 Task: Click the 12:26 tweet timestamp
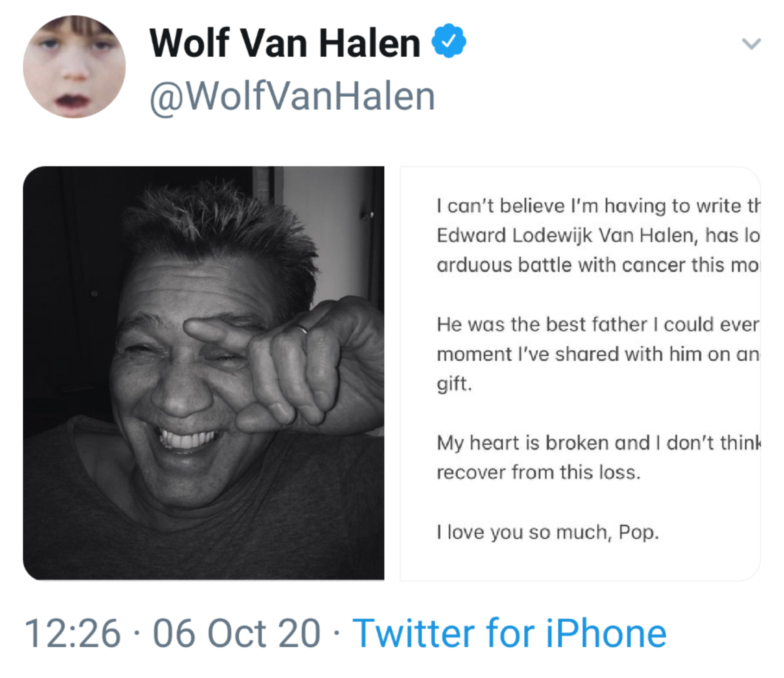tap(73, 634)
